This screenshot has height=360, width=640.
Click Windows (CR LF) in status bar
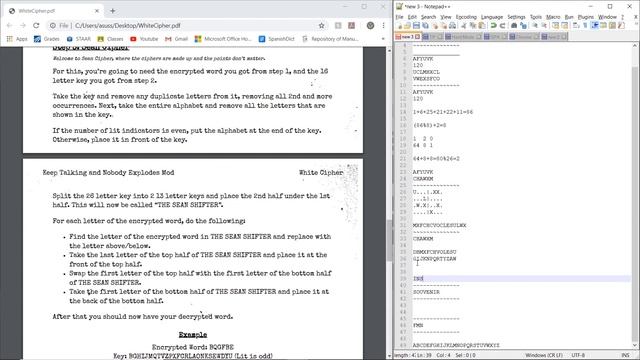pyautogui.click(x=544, y=355)
